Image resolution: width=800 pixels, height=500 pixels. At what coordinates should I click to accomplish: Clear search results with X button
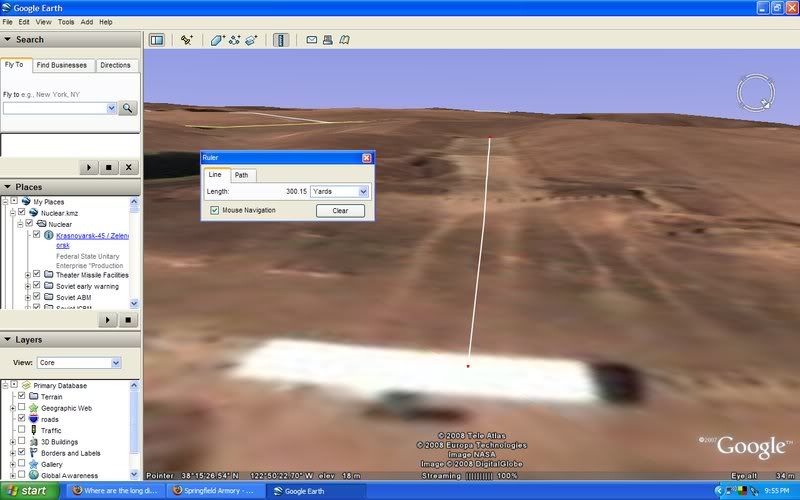pyautogui.click(x=129, y=167)
